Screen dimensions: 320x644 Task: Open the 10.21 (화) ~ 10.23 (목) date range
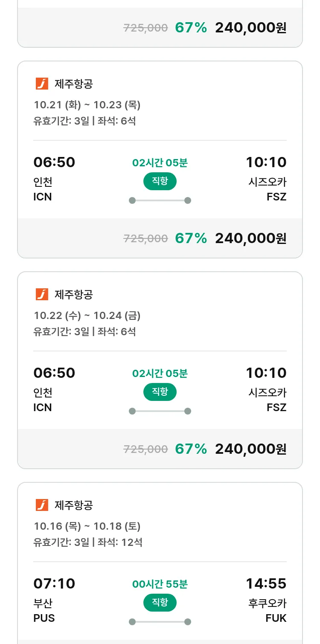87,105
